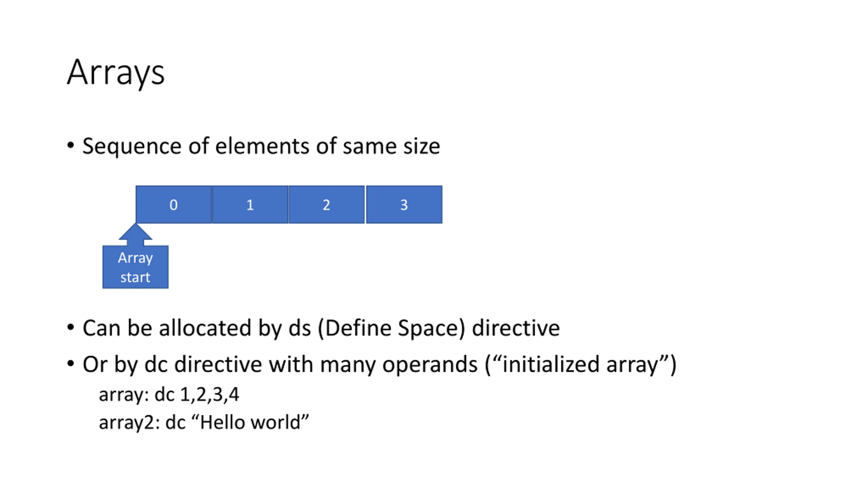Click the first bullet point marker
This screenshot has width=868, height=488.
(71, 146)
